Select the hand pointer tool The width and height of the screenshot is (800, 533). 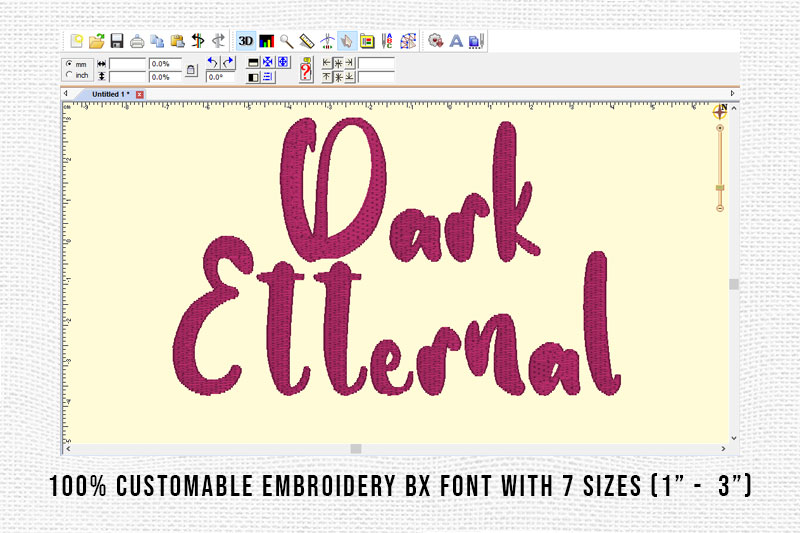(x=347, y=41)
